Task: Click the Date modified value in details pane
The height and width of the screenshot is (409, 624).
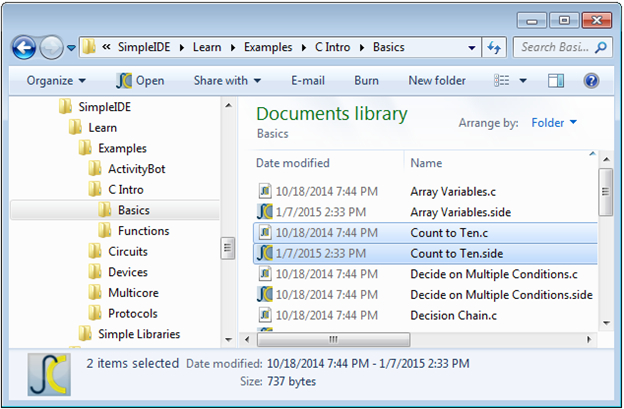Action: pyautogui.click(x=368, y=363)
